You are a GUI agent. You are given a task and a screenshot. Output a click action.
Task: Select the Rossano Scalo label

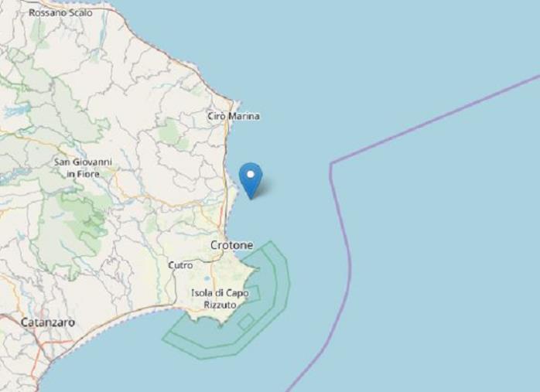(x=60, y=12)
